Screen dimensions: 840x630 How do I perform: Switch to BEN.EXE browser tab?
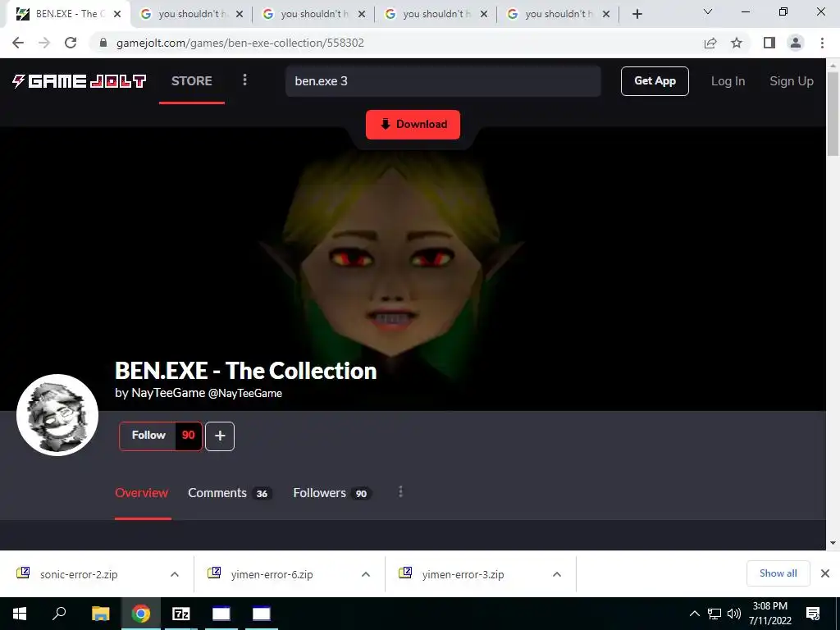pos(67,14)
